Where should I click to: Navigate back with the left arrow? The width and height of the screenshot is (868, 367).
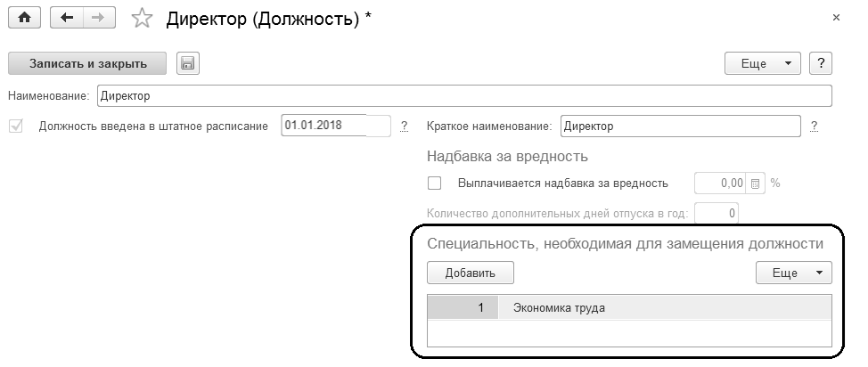click(x=66, y=18)
